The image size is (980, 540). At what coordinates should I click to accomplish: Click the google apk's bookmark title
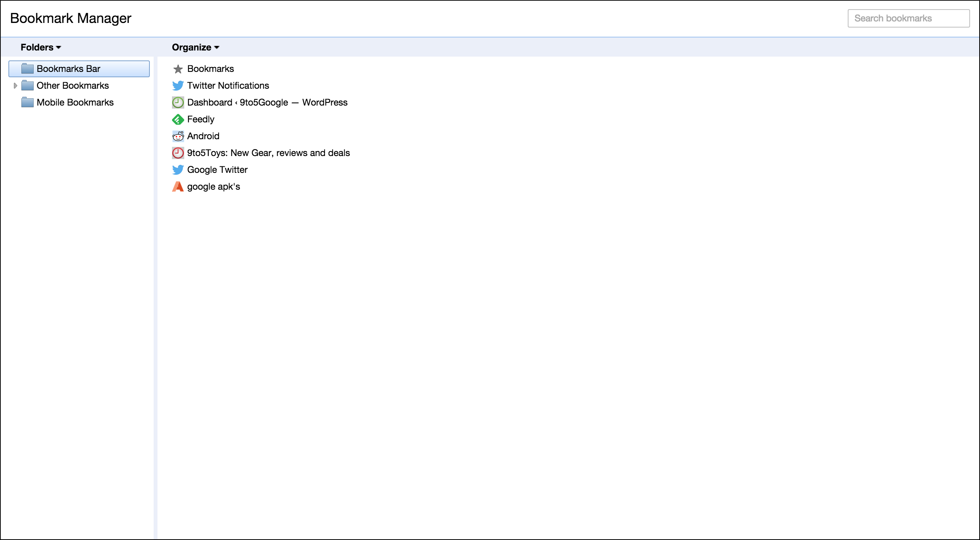click(x=213, y=187)
